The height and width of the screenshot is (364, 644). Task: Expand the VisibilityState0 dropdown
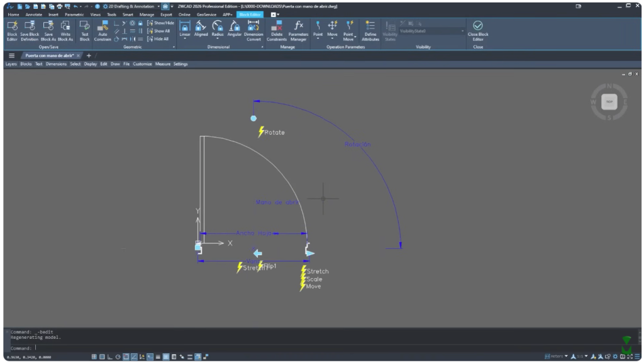[462, 31]
